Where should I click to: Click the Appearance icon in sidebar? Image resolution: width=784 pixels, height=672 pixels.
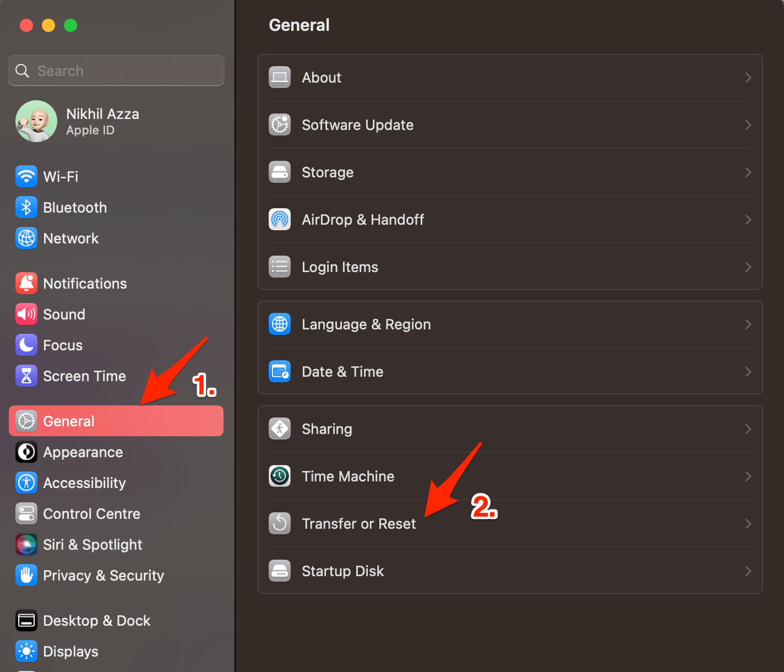26,452
